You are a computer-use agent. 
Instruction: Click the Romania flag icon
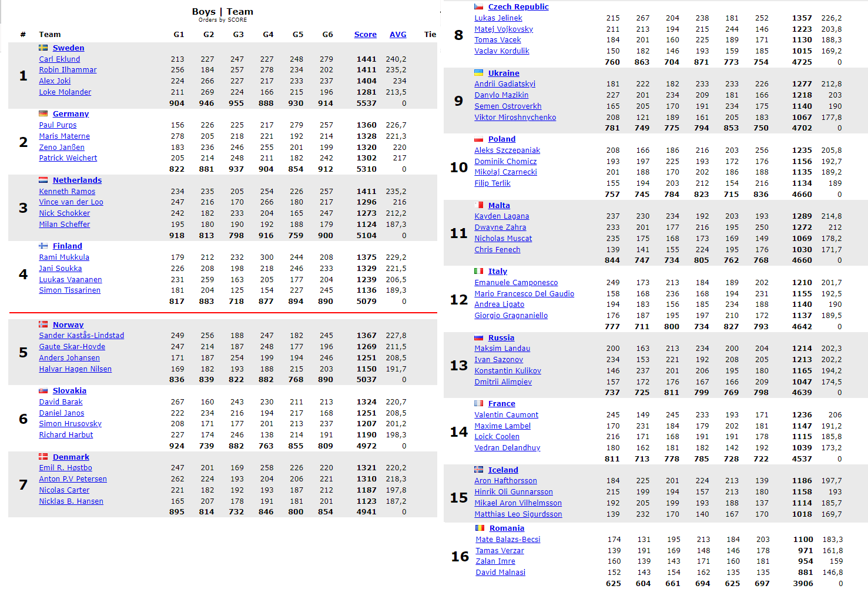pyautogui.click(x=480, y=528)
